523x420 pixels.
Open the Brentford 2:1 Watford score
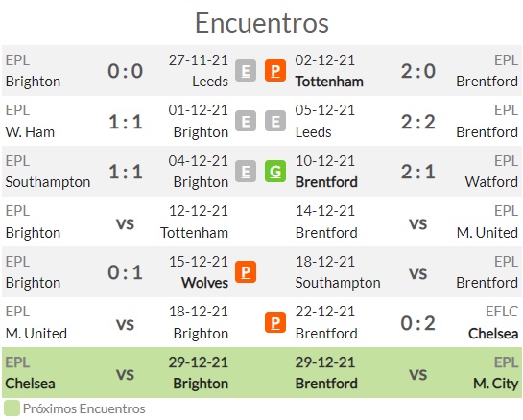[x=418, y=172]
